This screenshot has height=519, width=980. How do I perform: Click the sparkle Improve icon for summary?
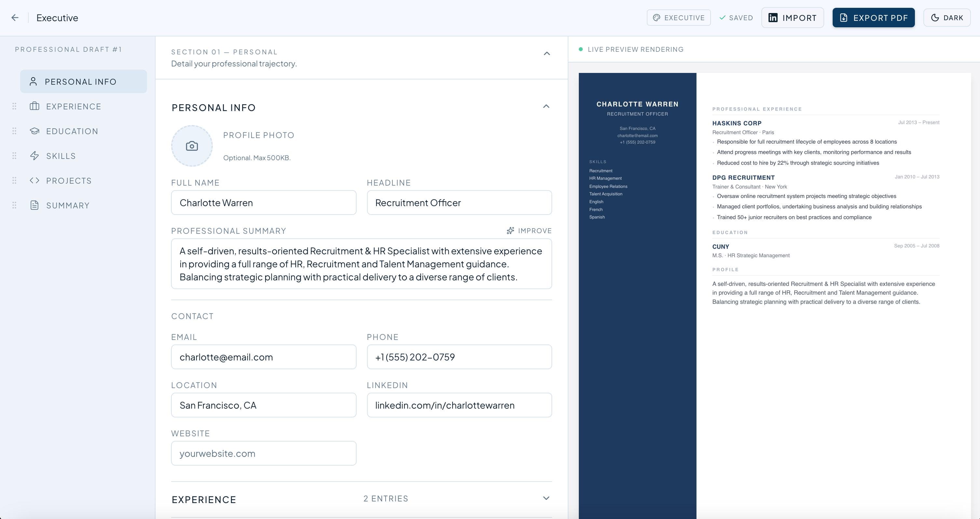510,231
